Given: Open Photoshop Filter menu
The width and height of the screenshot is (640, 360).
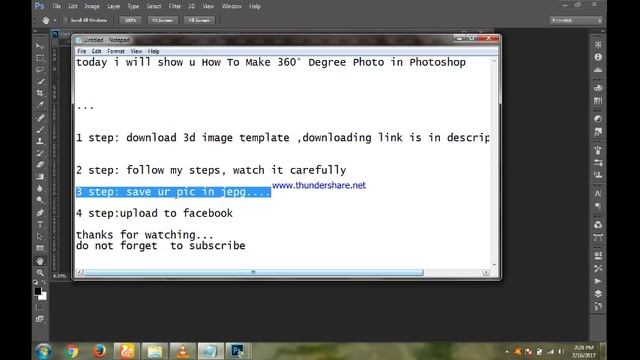Looking at the screenshot, I should [x=175, y=7].
